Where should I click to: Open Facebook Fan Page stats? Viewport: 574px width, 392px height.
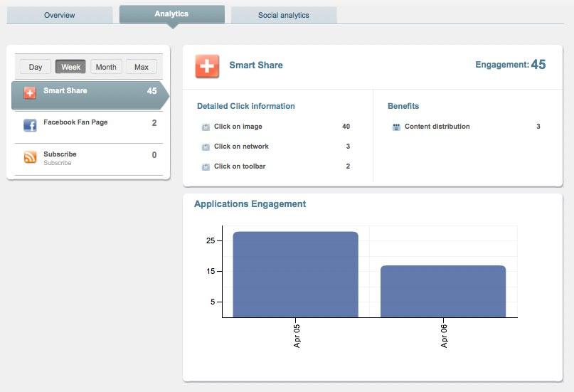click(75, 123)
